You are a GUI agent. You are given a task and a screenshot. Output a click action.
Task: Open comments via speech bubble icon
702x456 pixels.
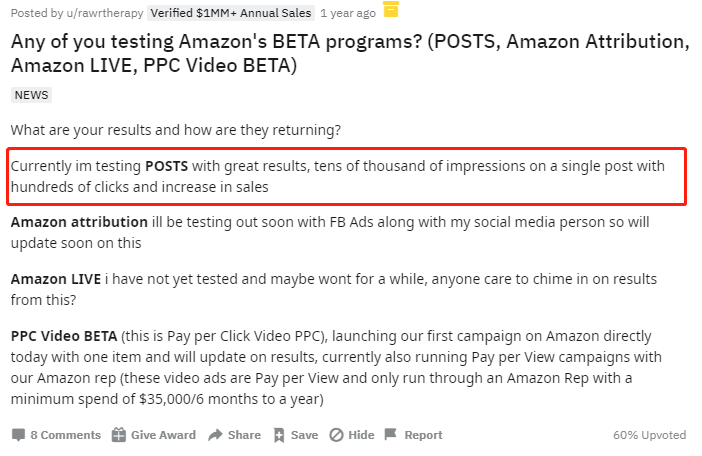click(18, 435)
